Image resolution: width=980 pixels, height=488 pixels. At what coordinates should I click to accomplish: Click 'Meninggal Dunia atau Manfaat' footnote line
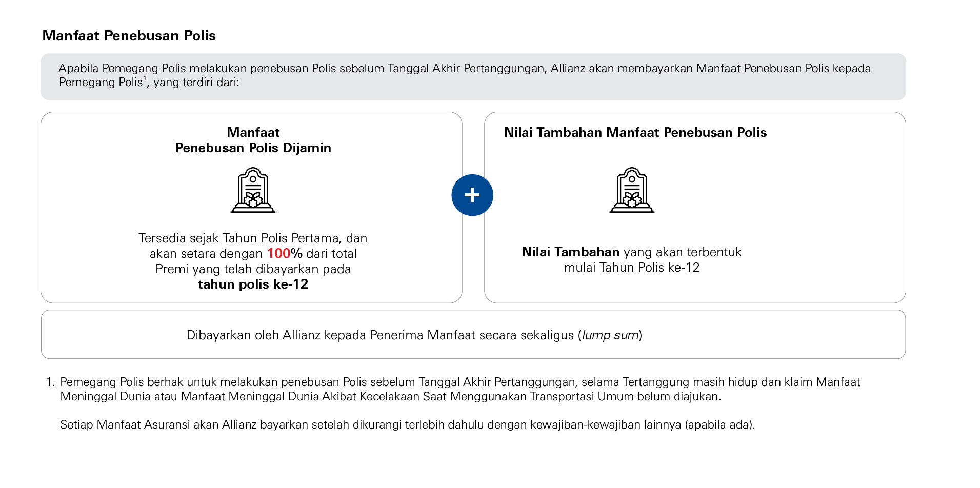point(390,397)
